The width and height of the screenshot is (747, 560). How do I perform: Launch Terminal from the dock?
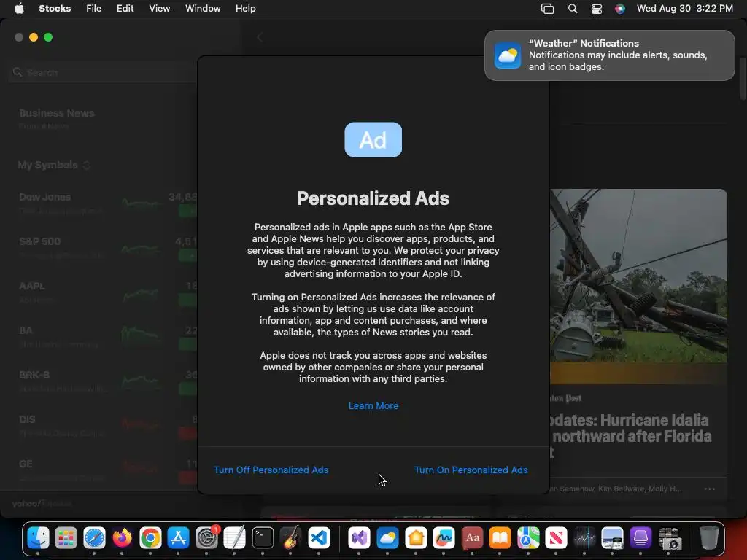pyautogui.click(x=263, y=538)
